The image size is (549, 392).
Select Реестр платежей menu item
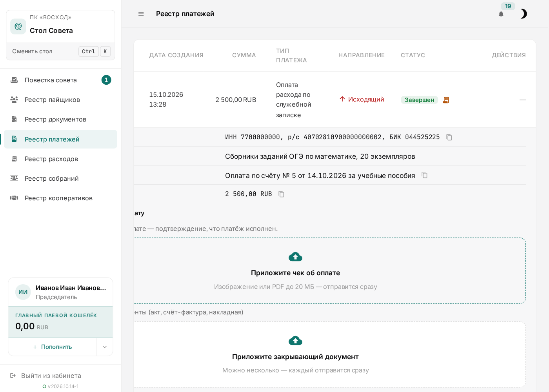[61, 139]
